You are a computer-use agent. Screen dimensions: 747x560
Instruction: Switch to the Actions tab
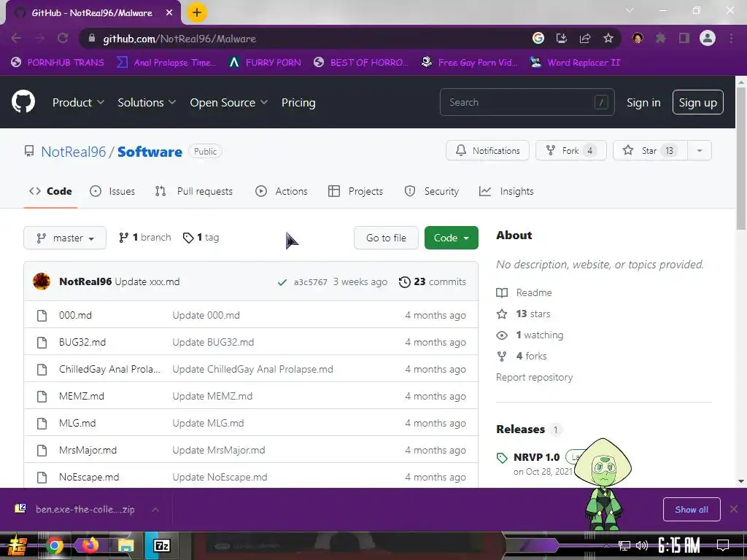point(282,191)
